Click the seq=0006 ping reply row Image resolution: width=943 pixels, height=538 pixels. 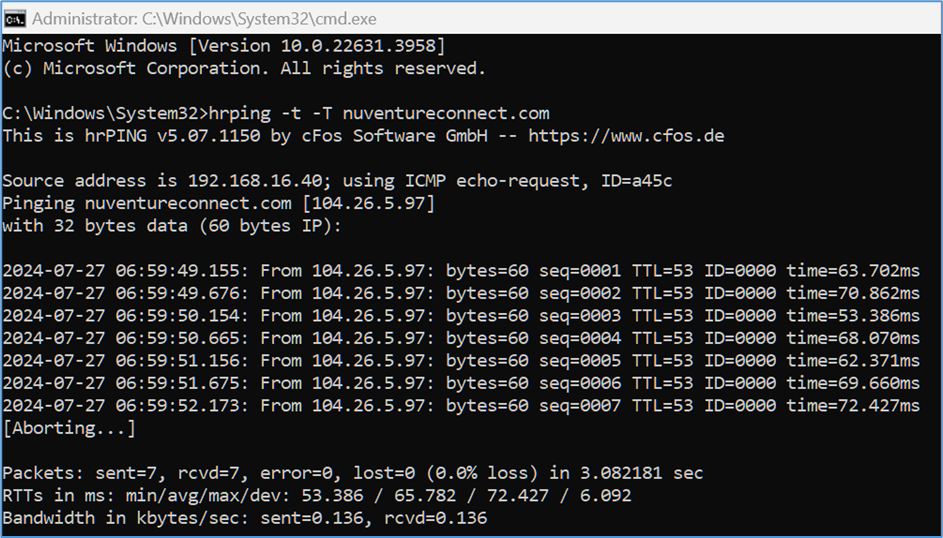pyautogui.click(x=461, y=383)
